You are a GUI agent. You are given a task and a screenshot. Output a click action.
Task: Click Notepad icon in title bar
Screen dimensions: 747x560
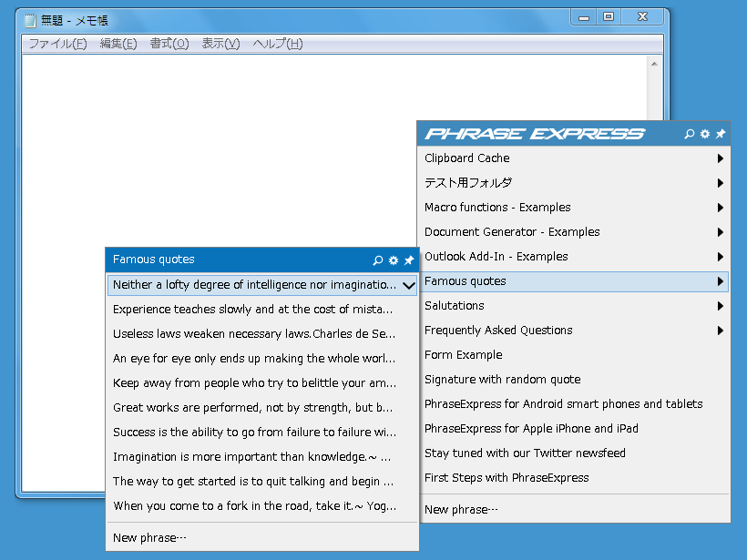coord(30,20)
